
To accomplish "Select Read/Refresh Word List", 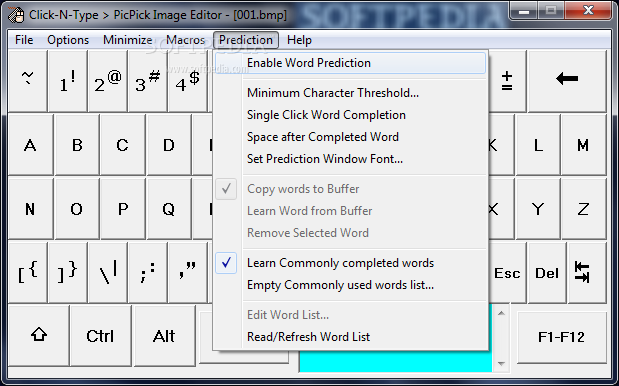I will (x=350, y=337).
